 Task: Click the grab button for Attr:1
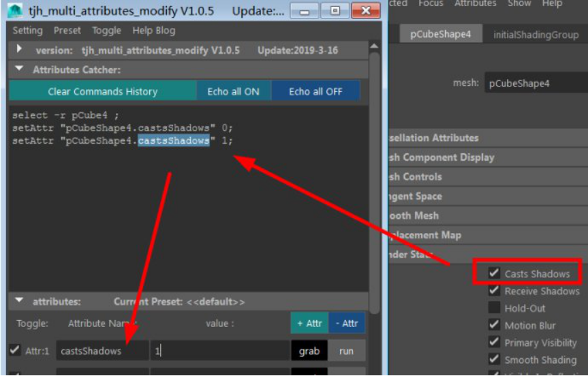(x=309, y=351)
